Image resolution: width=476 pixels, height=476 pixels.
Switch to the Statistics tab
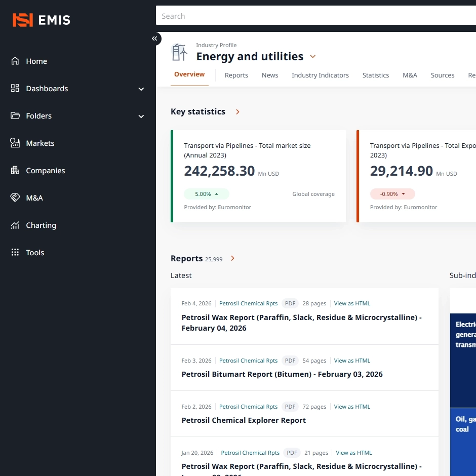[x=375, y=75]
